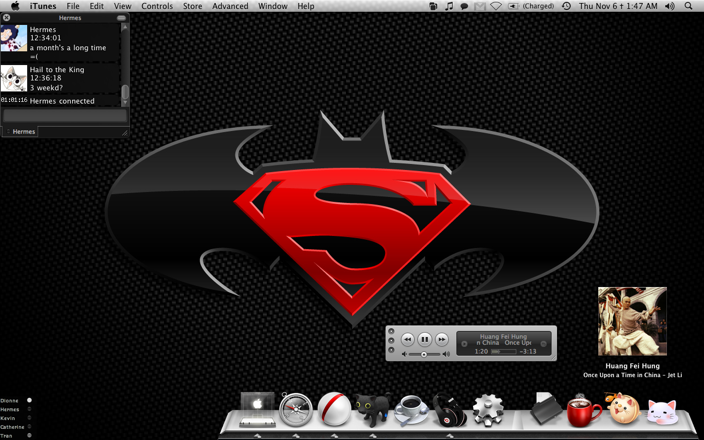Toggle remaining time -3:13 in mini player

click(528, 352)
